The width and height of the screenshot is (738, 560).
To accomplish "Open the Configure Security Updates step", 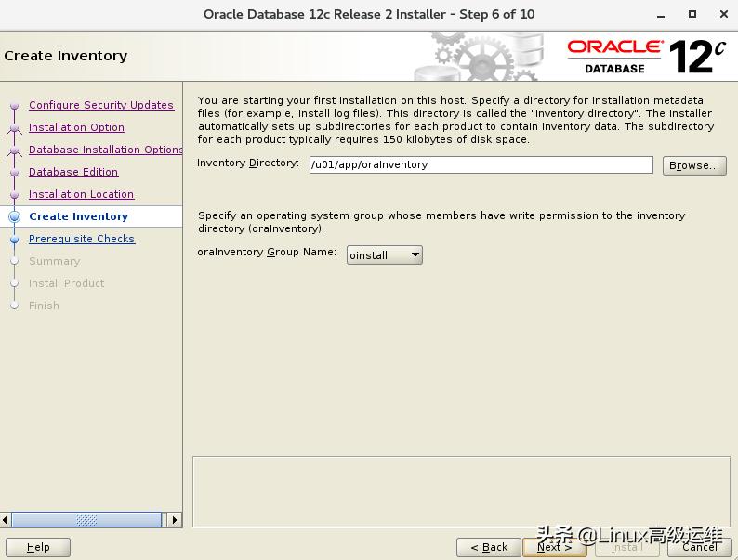I will tap(101, 105).
